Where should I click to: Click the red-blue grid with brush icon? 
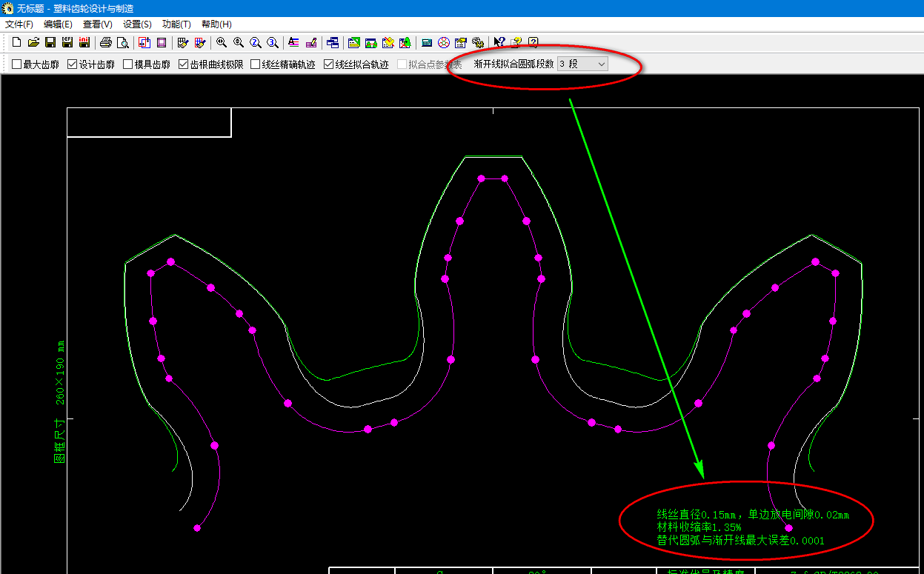pos(200,42)
